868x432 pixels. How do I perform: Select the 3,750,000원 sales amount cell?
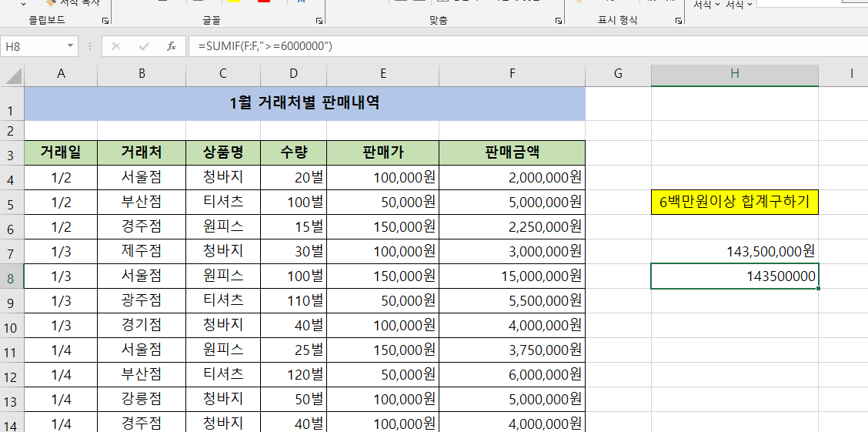512,350
